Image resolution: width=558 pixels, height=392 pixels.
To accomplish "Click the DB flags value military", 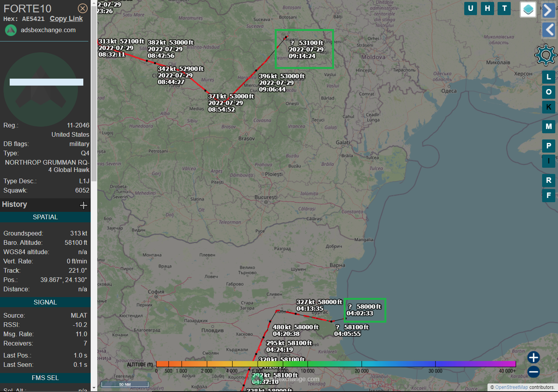I will coord(79,144).
